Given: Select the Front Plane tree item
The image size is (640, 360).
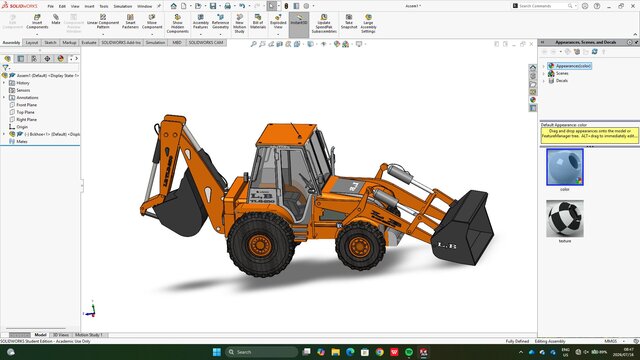Looking at the screenshot, I should tap(27, 105).
